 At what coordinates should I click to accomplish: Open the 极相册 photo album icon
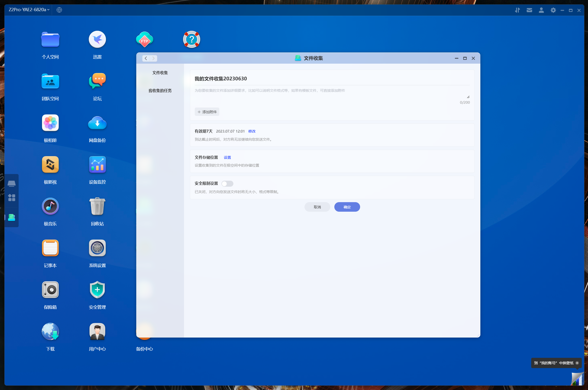[x=50, y=123]
